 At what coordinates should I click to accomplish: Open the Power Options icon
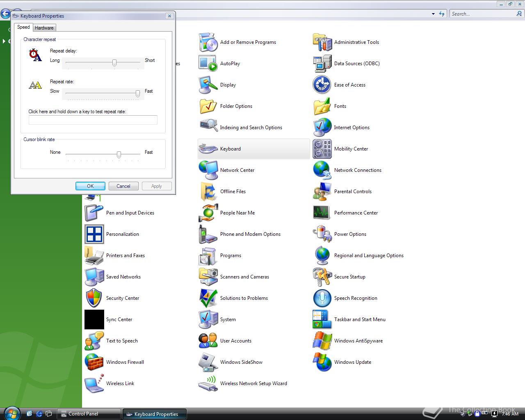[x=322, y=234]
